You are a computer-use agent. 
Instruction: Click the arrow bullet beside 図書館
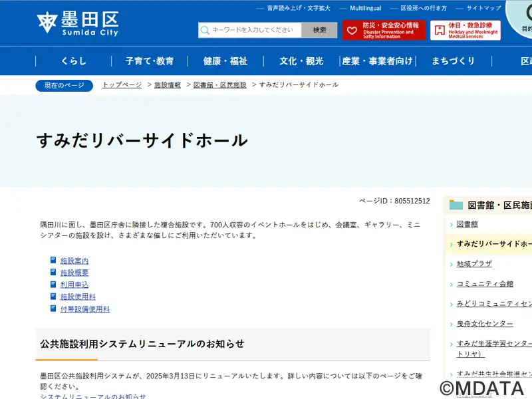click(x=452, y=225)
